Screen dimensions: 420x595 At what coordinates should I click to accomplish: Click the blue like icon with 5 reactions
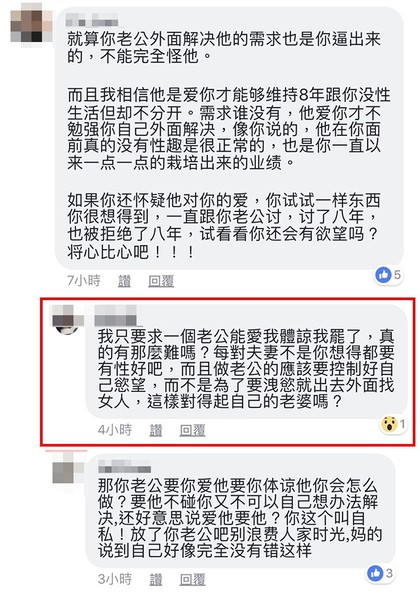[x=383, y=274]
